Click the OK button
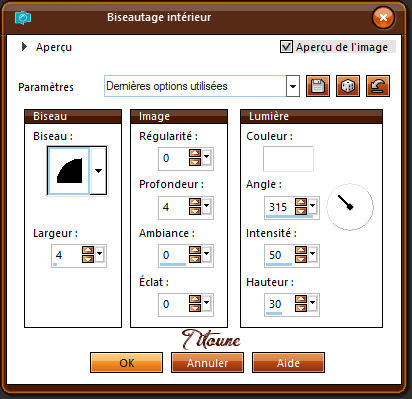This screenshot has height=399, width=412. point(127,363)
